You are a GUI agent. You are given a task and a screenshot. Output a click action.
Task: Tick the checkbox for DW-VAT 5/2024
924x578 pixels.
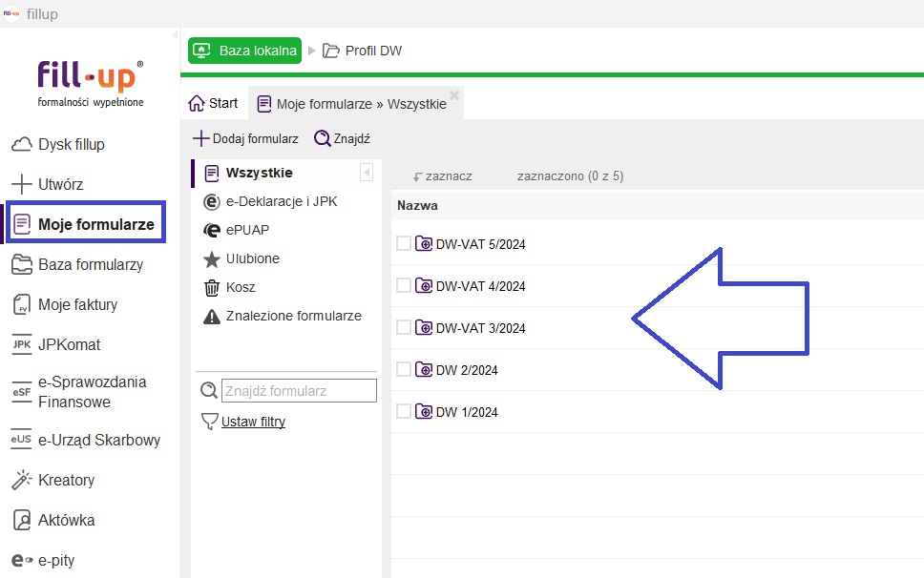(404, 243)
